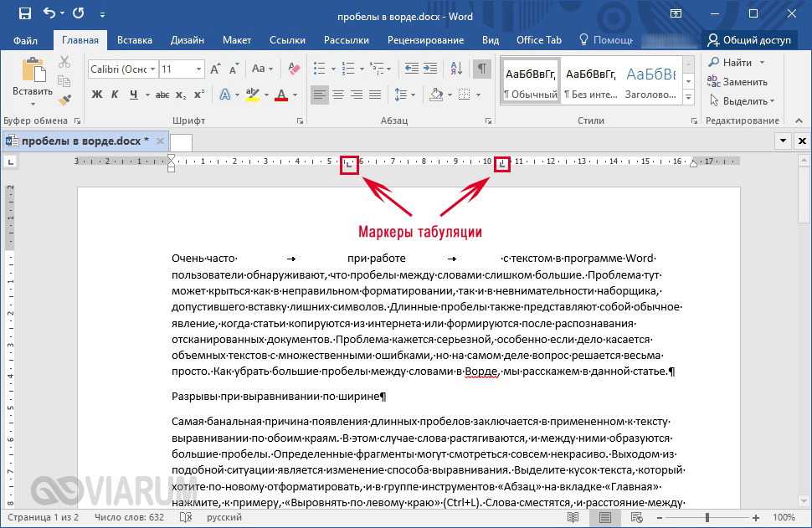Switch to the Ссылки tab
Viewport: 812px width, 528px height.
(287, 40)
